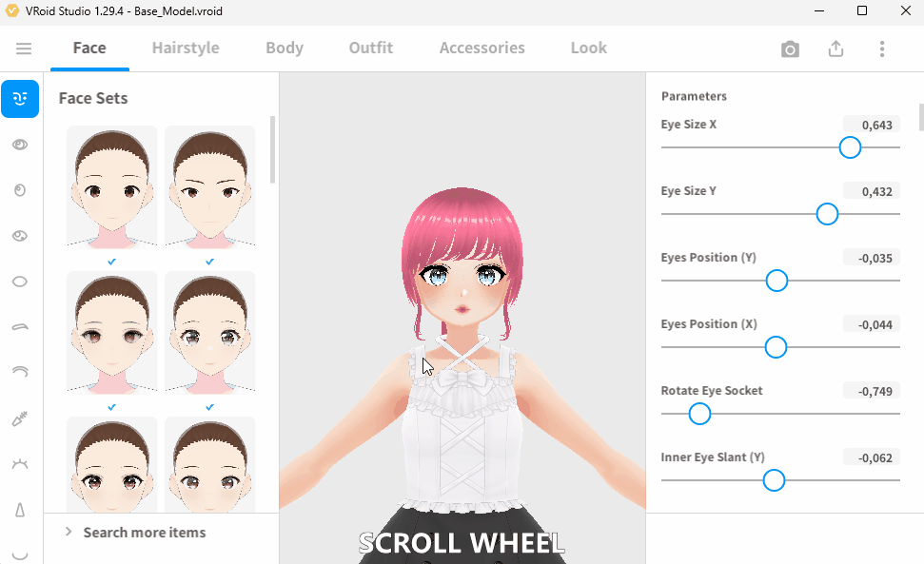Viewport: 924px width, 564px height.
Task: Go to the Look tab
Action: click(x=588, y=49)
